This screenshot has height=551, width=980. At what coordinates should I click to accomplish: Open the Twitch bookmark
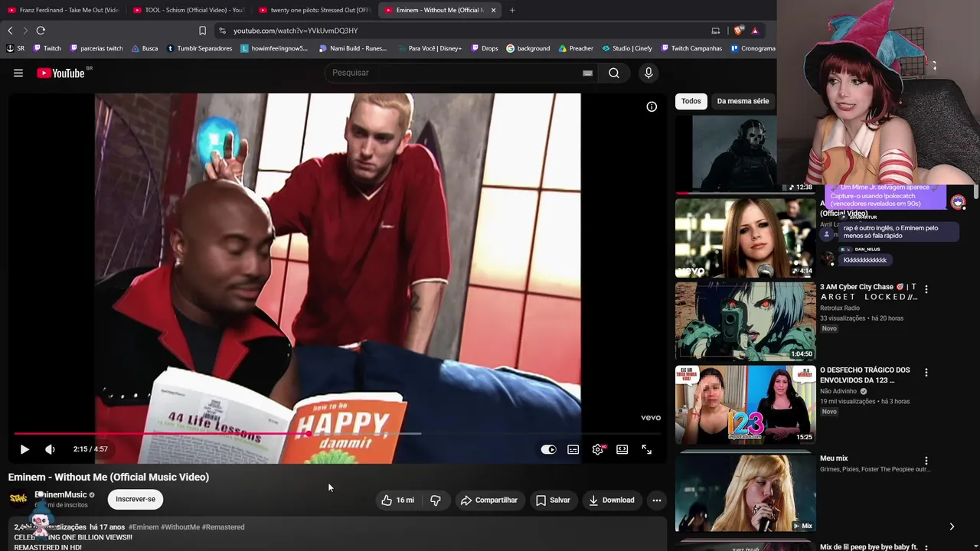47,48
